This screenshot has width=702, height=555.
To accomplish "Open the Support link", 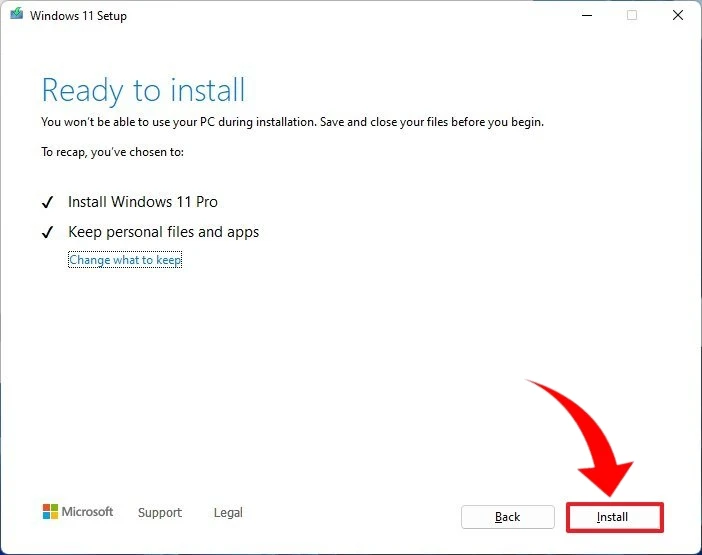I will pyautogui.click(x=160, y=512).
